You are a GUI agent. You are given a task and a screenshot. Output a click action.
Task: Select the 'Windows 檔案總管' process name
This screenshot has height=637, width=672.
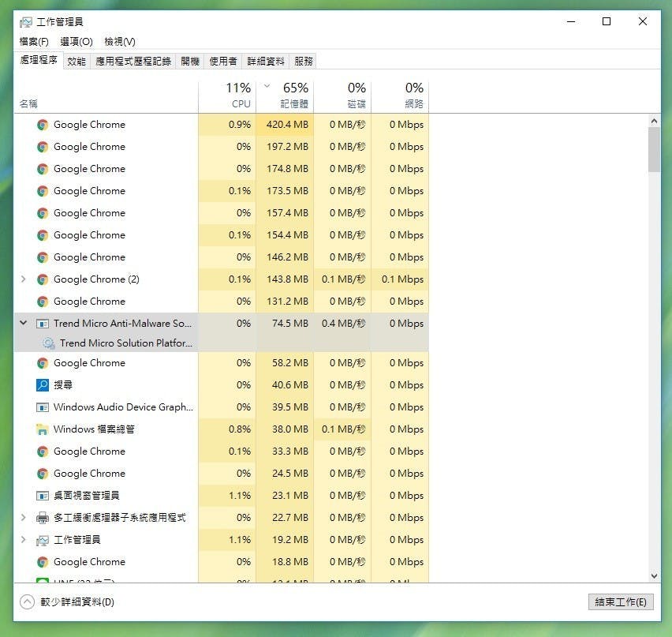94,429
